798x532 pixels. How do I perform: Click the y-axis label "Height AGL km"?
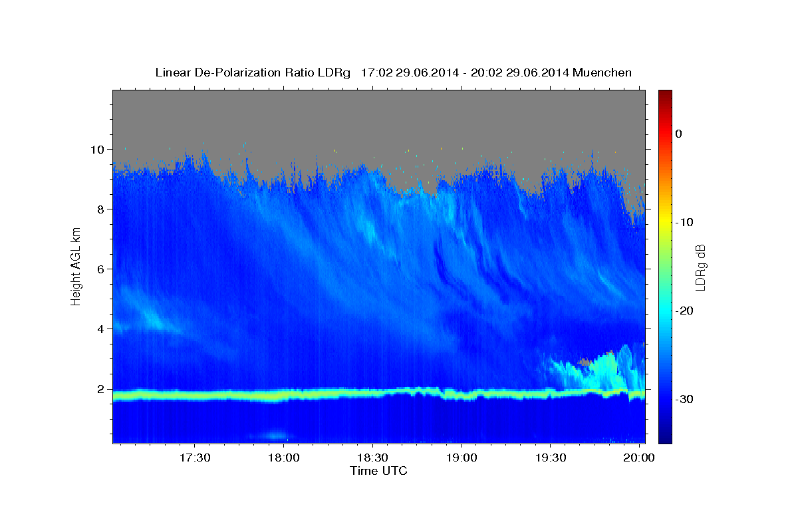(76, 267)
